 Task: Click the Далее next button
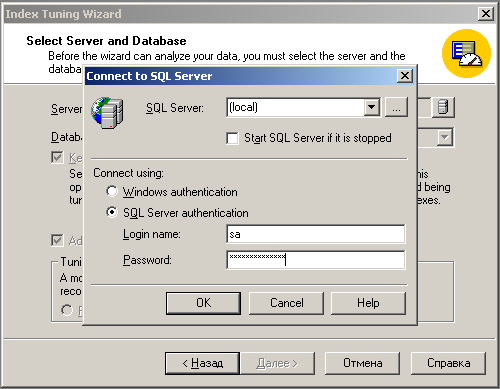pyautogui.click(x=277, y=363)
